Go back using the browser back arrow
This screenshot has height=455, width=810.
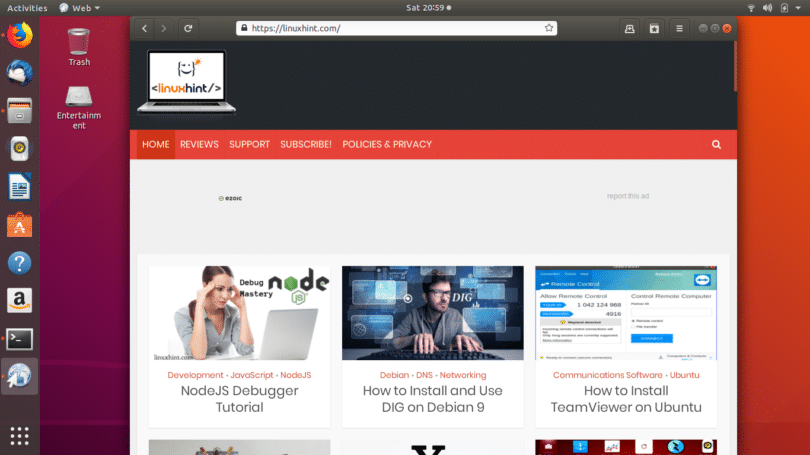(145, 28)
